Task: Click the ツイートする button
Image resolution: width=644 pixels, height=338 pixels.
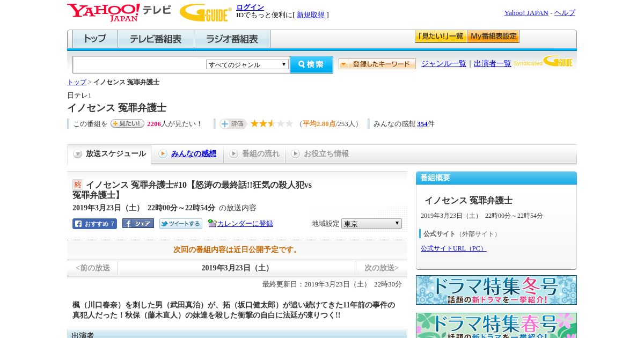Action: 181,224
